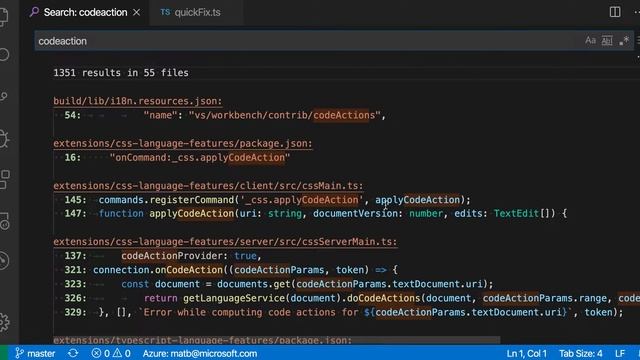The width and height of the screenshot is (640, 360).
Task: Select line 137 codeActionProvider result
Action: click(x=163, y=256)
